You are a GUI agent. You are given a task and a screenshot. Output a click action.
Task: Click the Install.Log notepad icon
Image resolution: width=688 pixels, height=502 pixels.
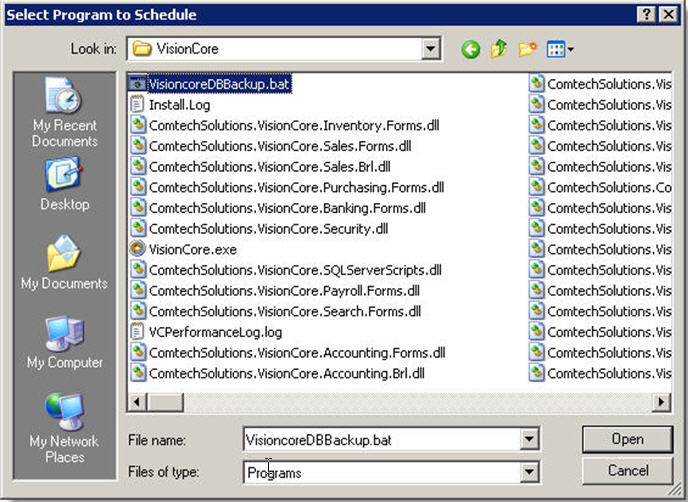point(137,104)
